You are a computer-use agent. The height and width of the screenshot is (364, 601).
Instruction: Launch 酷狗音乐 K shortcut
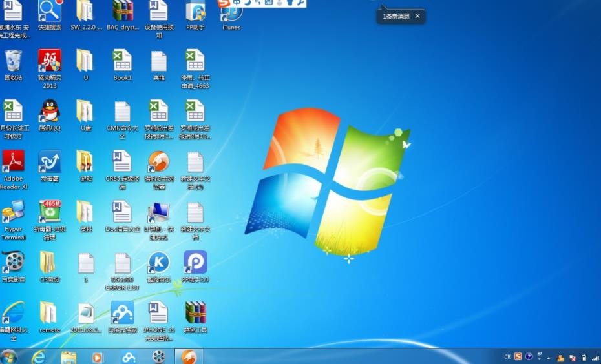tap(159, 267)
